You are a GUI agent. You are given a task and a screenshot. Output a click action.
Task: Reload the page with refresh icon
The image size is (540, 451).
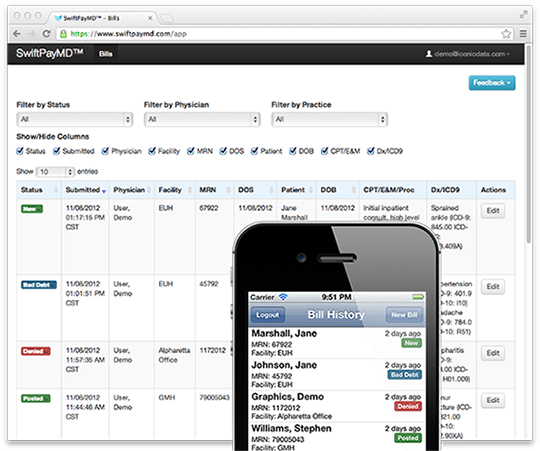tap(46, 34)
